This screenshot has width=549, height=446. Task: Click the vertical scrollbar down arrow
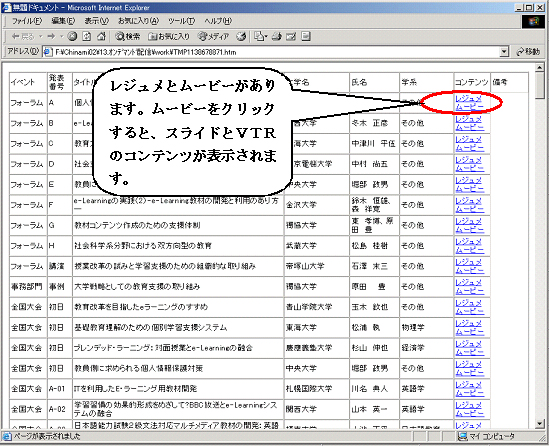540,424
